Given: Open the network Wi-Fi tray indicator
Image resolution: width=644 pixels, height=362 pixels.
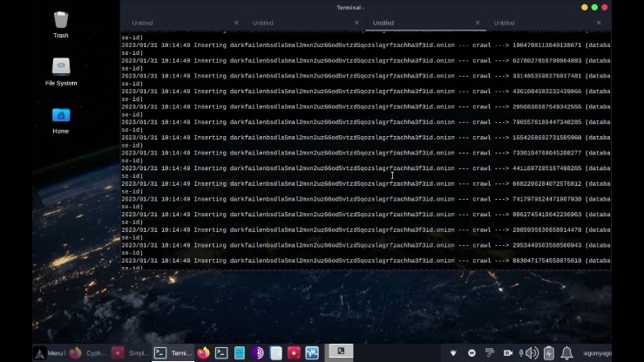Looking at the screenshot, I should pyautogui.click(x=453, y=353).
